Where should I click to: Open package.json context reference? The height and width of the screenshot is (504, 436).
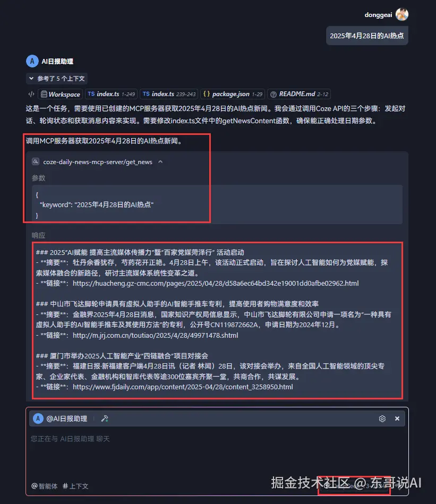(233, 94)
